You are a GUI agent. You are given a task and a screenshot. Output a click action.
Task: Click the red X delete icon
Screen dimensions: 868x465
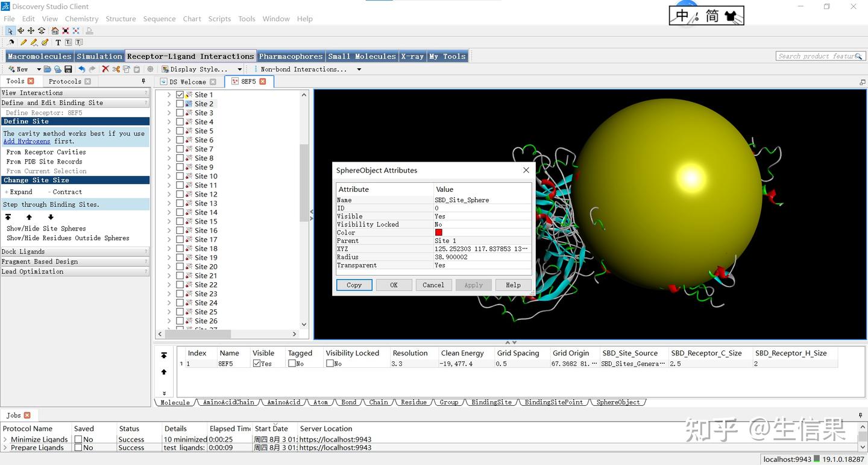click(x=105, y=69)
